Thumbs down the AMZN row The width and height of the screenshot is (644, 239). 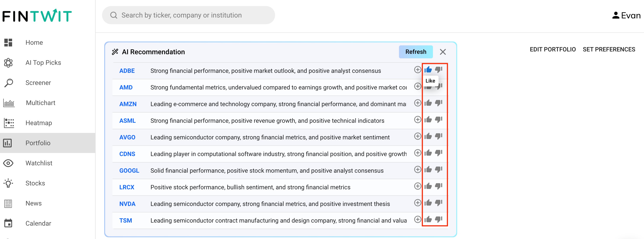pos(439,103)
